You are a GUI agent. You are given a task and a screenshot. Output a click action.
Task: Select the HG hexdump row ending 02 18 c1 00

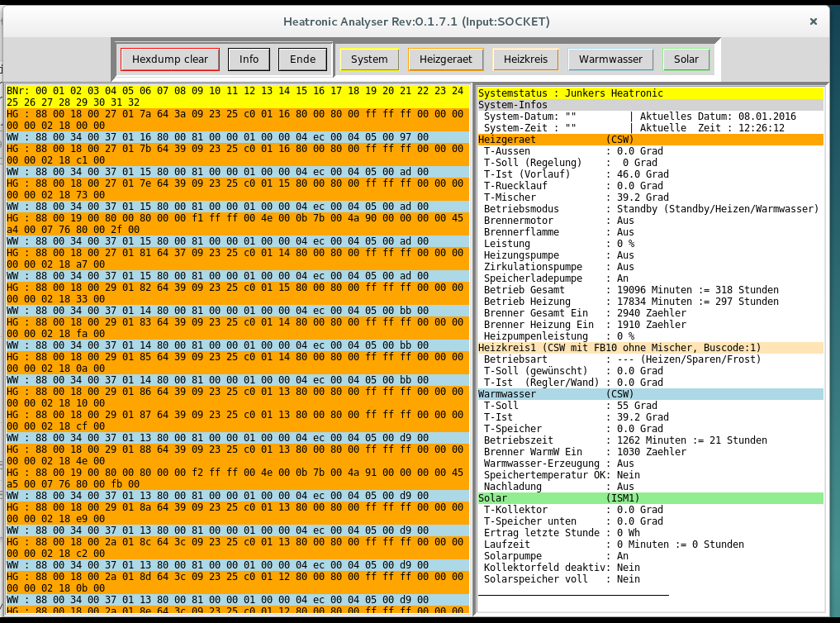pyautogui.click(x=237, y=155)
